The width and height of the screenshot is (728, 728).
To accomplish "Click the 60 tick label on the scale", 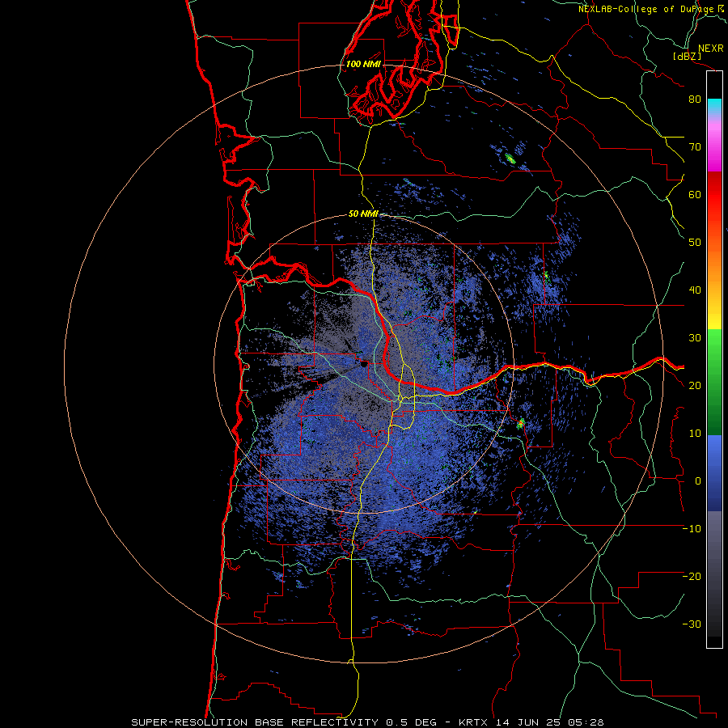I will [x=695, y=194].
